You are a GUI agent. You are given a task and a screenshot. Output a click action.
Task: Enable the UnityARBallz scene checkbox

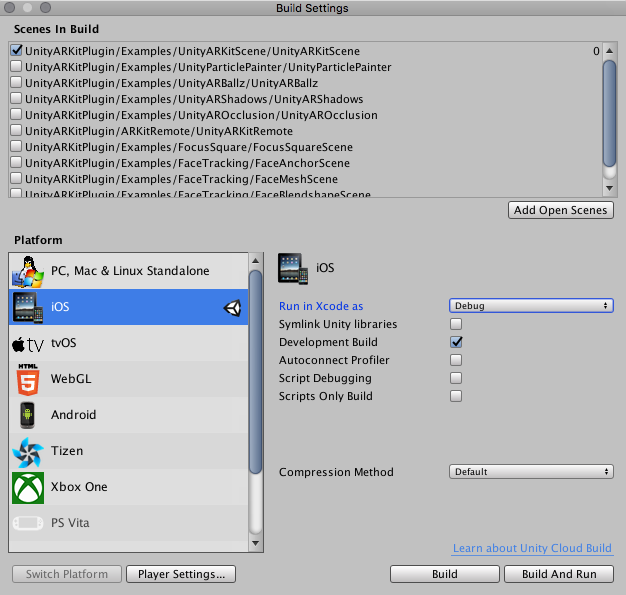pyautogui.click(x=16, y=82)
